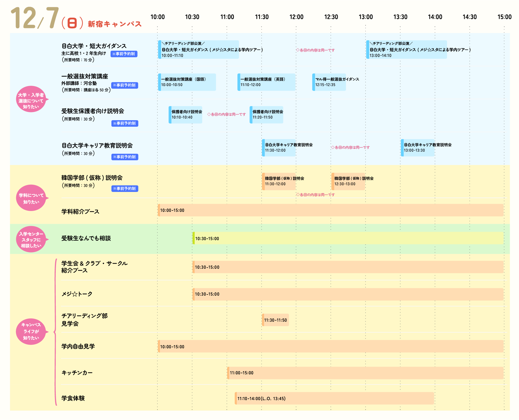The height and width of the screenshot is (420, 519).
Task: Click the pink 入学センタースタッフに相談したい bubble
Action: pyautogui.click(x=31, y=240)
